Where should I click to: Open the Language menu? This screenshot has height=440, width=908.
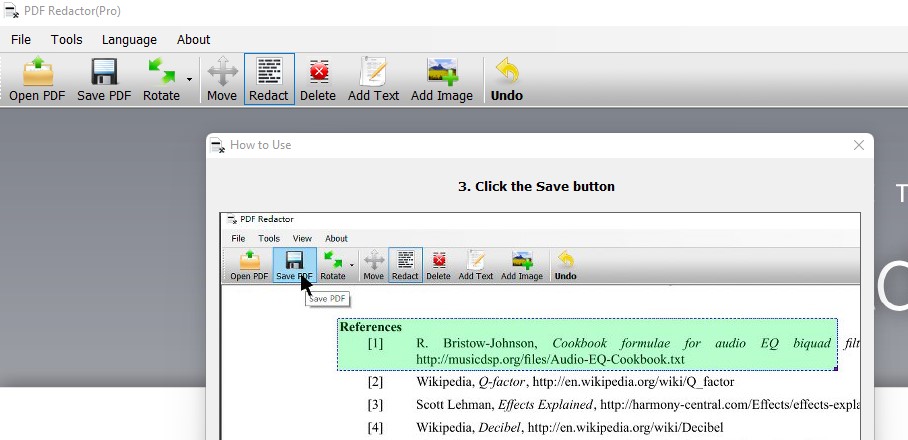point(129,39)
